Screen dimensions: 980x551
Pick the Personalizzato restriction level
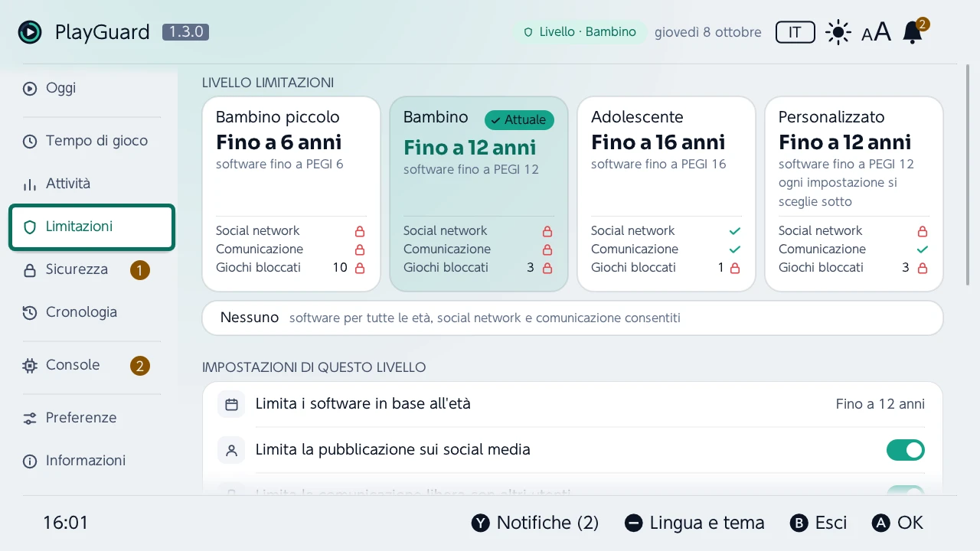click(854, 194)
